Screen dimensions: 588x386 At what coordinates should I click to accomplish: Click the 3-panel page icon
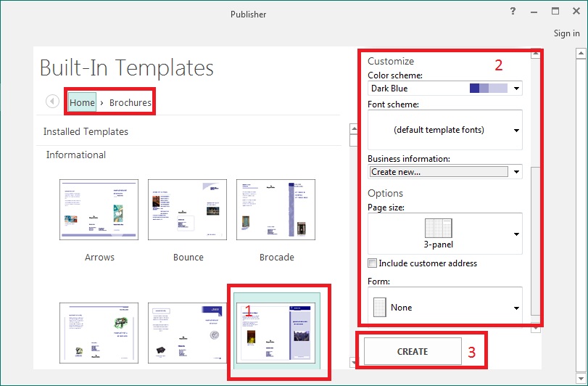[439, 228]
